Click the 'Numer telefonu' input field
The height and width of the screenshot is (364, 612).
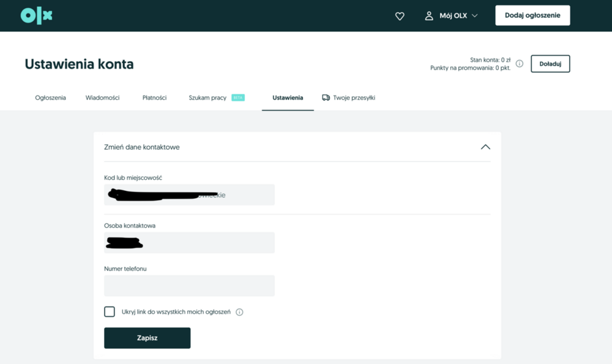click(x=189, y=286)
